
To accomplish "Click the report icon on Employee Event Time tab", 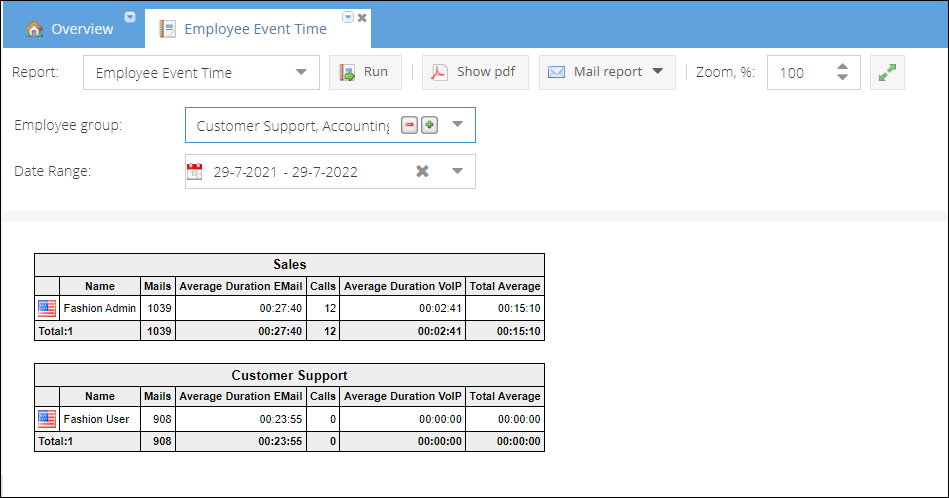I will coord(168,28).
